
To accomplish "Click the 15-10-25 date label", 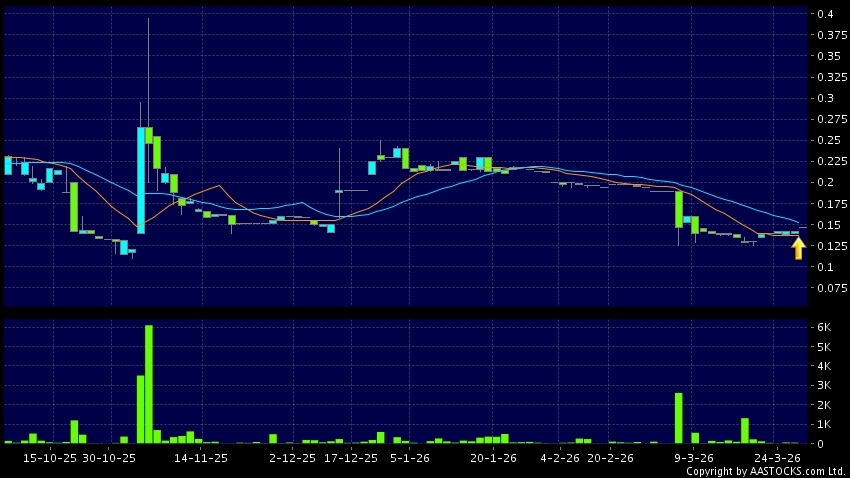I will pos(49,457).
